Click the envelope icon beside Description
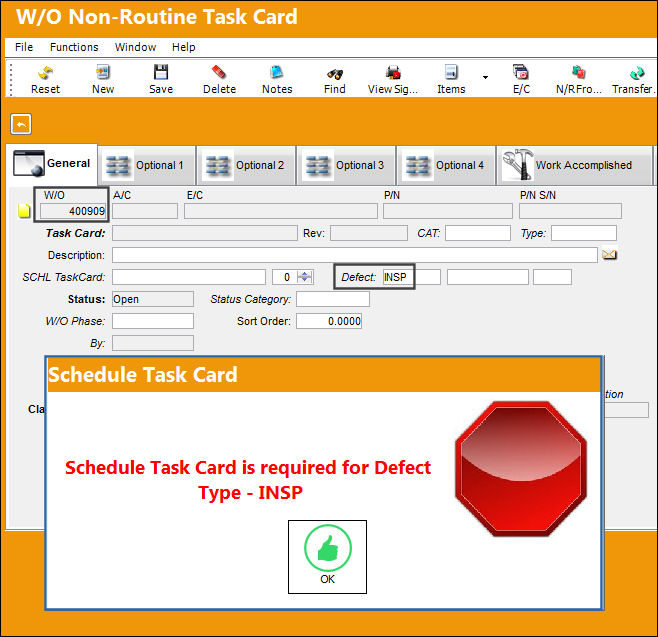658x637 pixels. pyautogui.click(x=609, y=255)
